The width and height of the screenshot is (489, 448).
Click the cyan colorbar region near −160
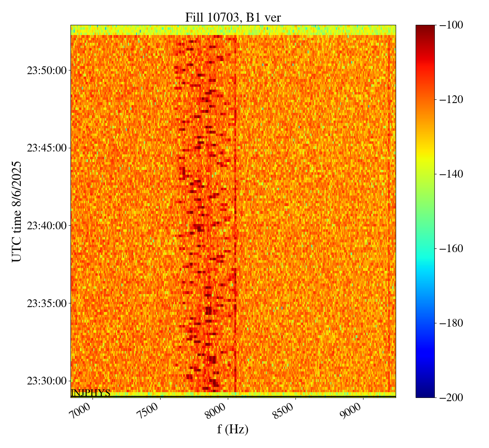(x=425, y=248)
